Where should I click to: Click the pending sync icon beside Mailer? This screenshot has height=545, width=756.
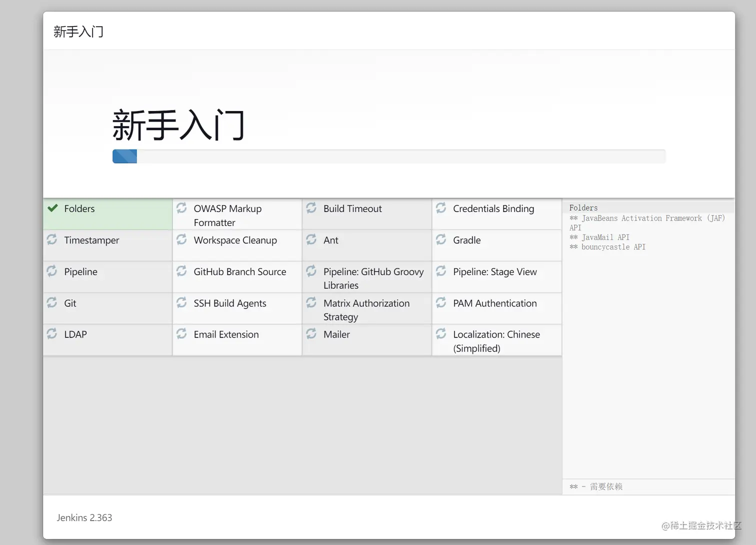[x=311, y=333]
